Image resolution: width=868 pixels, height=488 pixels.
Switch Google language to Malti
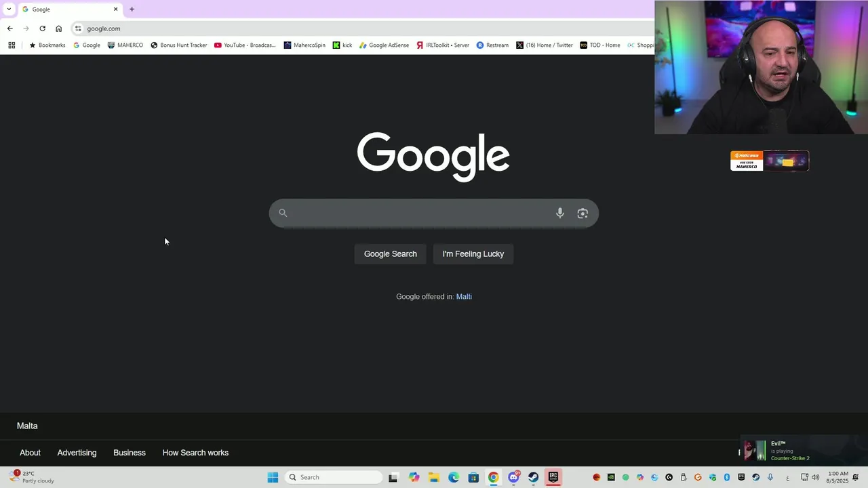click(464, 297)
